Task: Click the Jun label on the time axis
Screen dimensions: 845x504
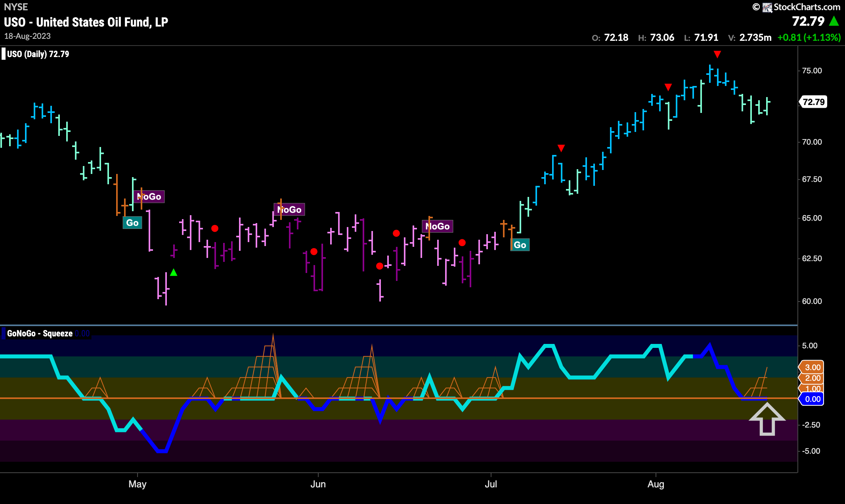Action: (x=318, y=484)
